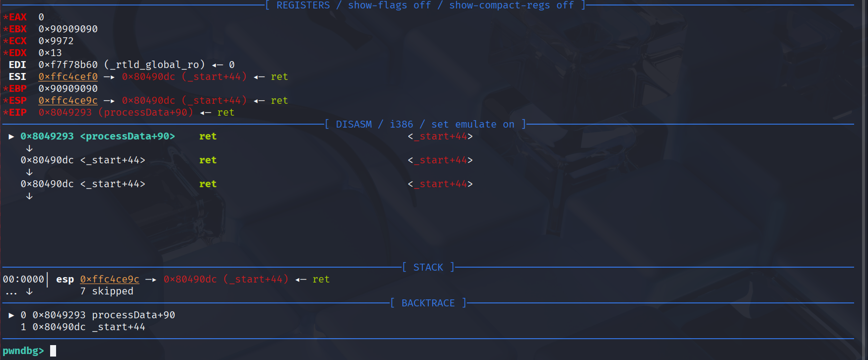The image size is (868, 360).
Task: Click 'set emulate on' in the DISASM header
Action: pyautogui.click(x=472, y=125)
